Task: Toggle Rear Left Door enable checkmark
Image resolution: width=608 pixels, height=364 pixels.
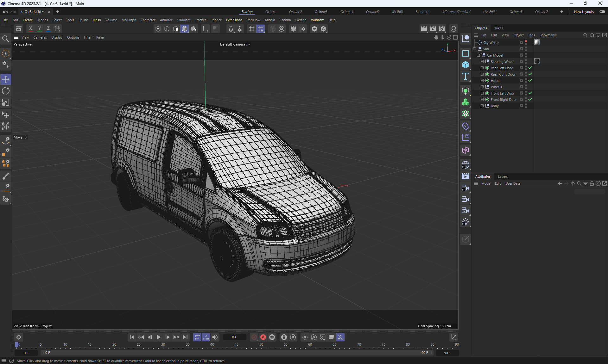Action: tap(530, 68)
